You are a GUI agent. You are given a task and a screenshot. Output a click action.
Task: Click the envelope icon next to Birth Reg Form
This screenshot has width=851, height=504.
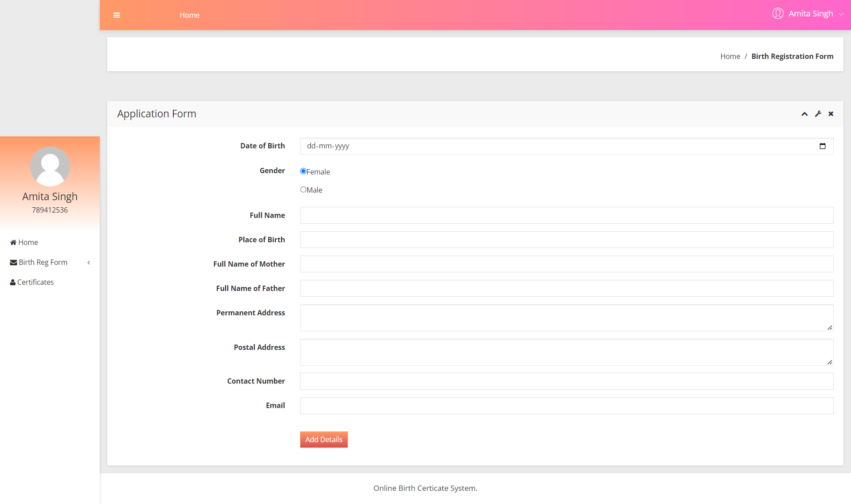tap(13, 262)
